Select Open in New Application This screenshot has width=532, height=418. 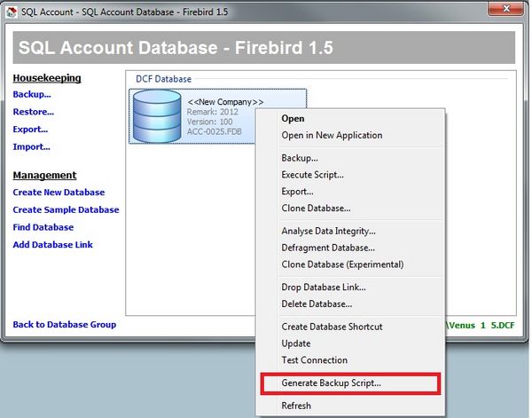(x=332, y=136)
